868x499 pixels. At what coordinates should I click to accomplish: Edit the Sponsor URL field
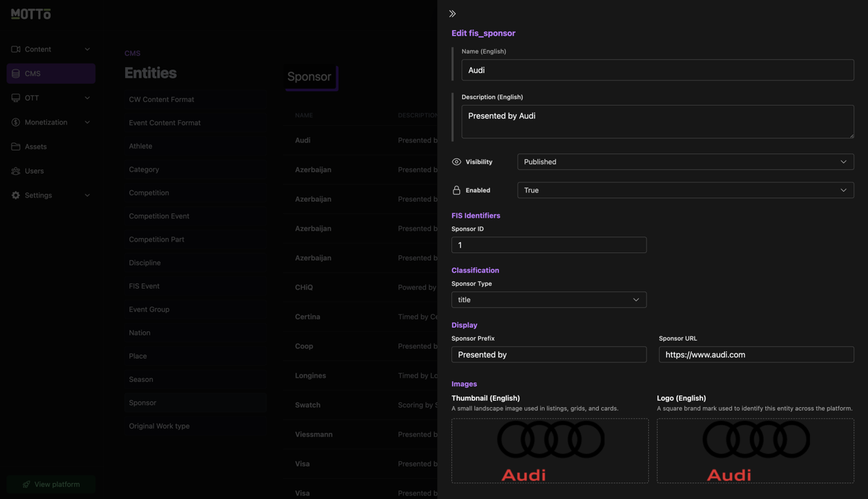pos(756,354)
